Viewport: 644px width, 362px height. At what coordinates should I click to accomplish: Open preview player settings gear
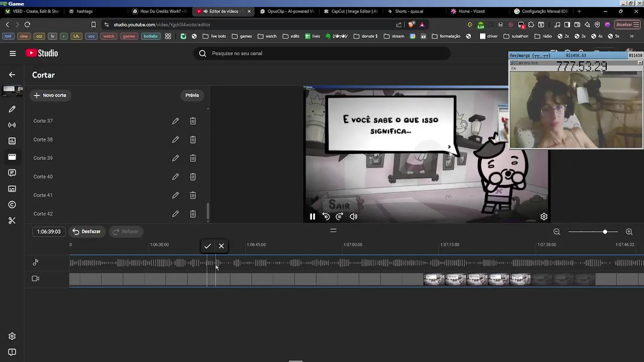(544, 217)
